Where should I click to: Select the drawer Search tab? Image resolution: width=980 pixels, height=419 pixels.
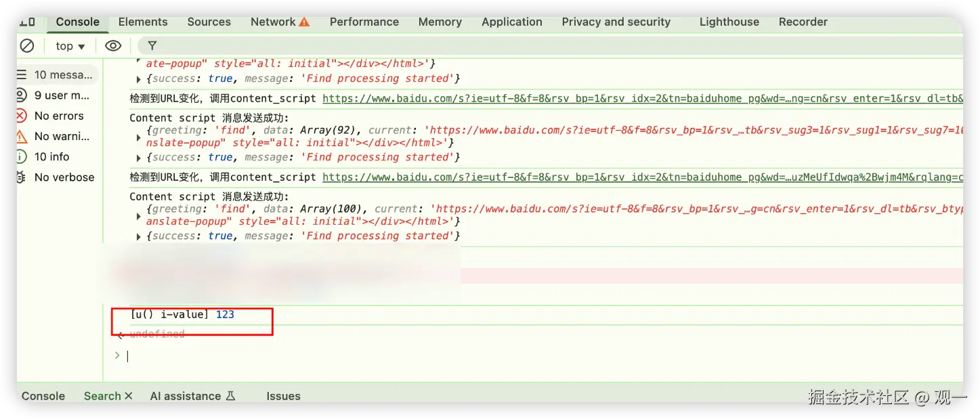pyautogui.click(x=102, y=396)
